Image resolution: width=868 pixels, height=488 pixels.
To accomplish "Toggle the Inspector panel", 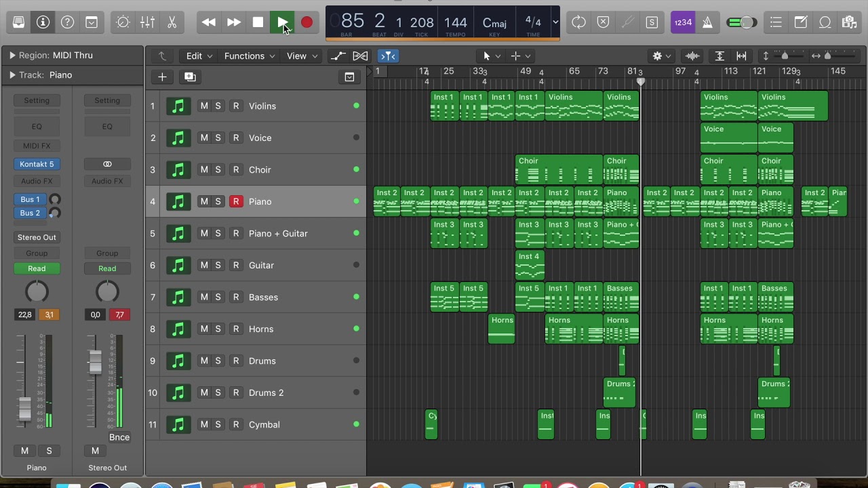I will click(x=43, y=22).
